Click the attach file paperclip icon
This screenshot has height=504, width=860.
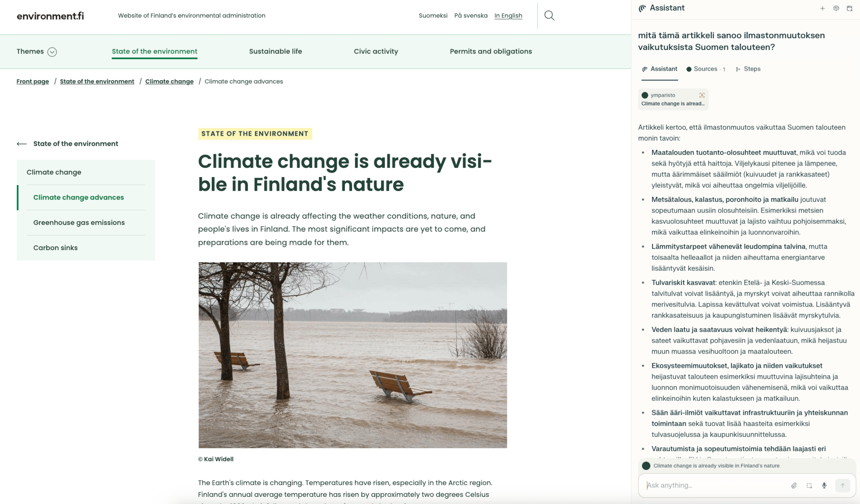coord(794,486)
